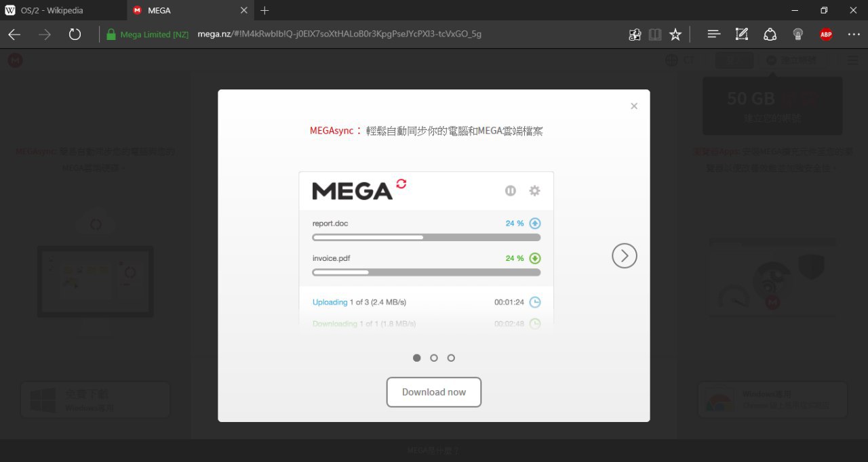Click the pause icon in MEGAsync preview
This screenshot has height=462, width=868.
(x=511, y=191)
